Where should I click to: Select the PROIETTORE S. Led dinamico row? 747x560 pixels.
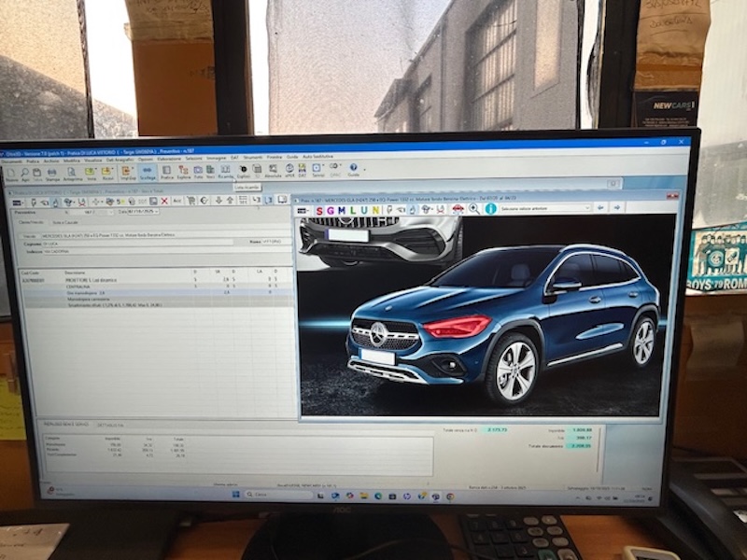tap(156, 280)
